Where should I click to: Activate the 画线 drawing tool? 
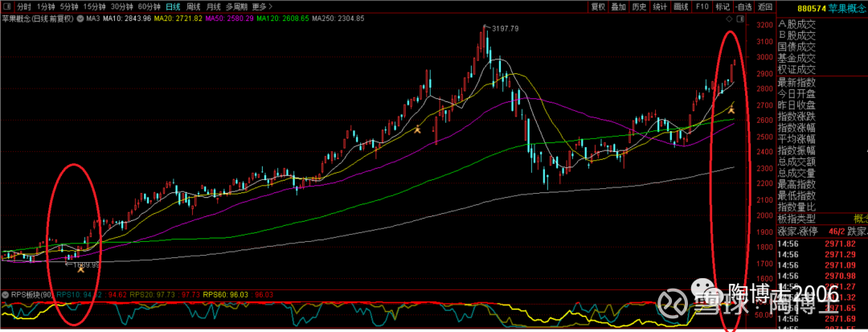[681, 7]
